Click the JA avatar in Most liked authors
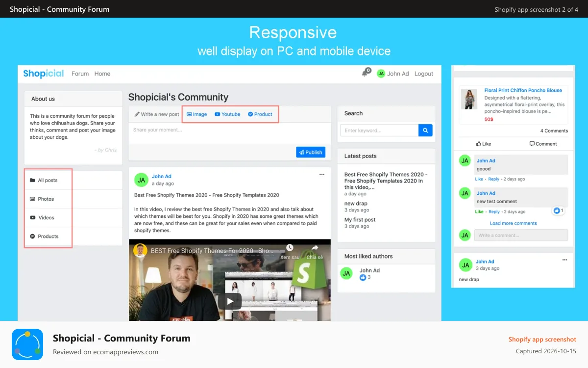Screen dimensions: 588x368 click(x=346, y=273)
